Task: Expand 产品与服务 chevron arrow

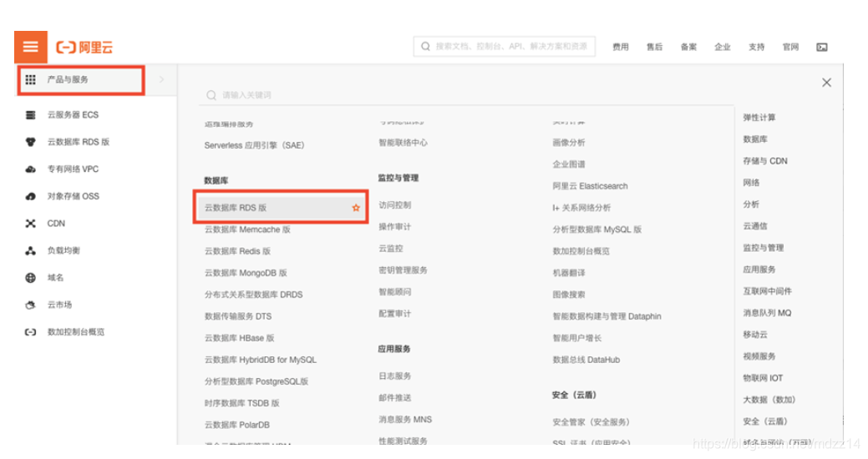Action: (x=161, y=79)
